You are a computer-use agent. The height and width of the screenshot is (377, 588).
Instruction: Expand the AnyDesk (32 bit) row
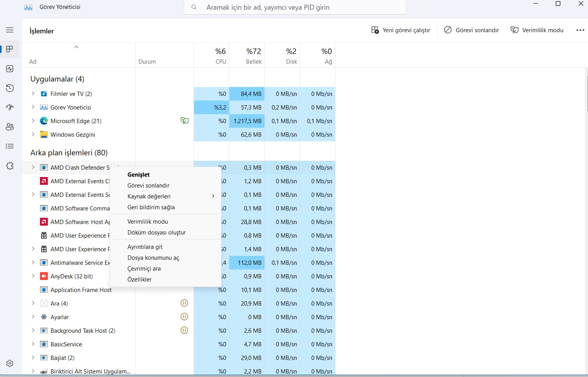pyautogui.click(x=33, y=276)
